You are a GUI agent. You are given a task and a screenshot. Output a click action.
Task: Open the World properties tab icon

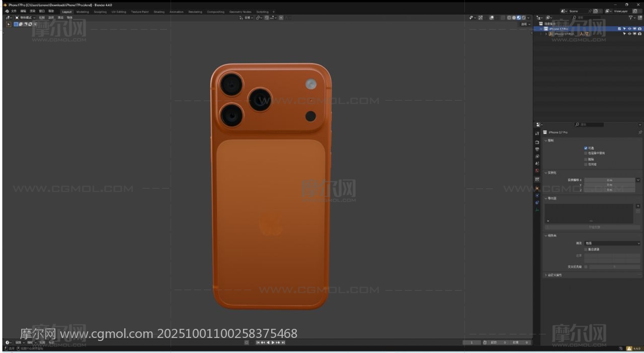(x=537, y=170)
